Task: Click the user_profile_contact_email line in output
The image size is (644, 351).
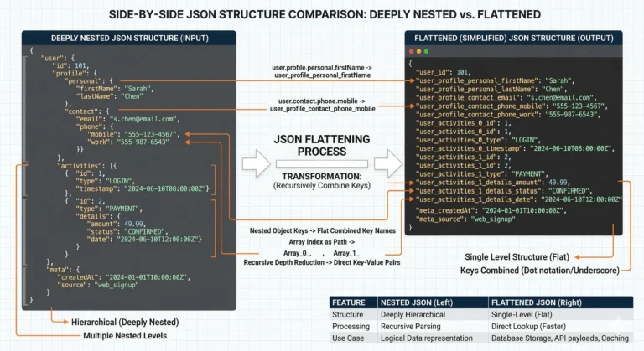Action: pyautogui.click(x=506, y=98)
